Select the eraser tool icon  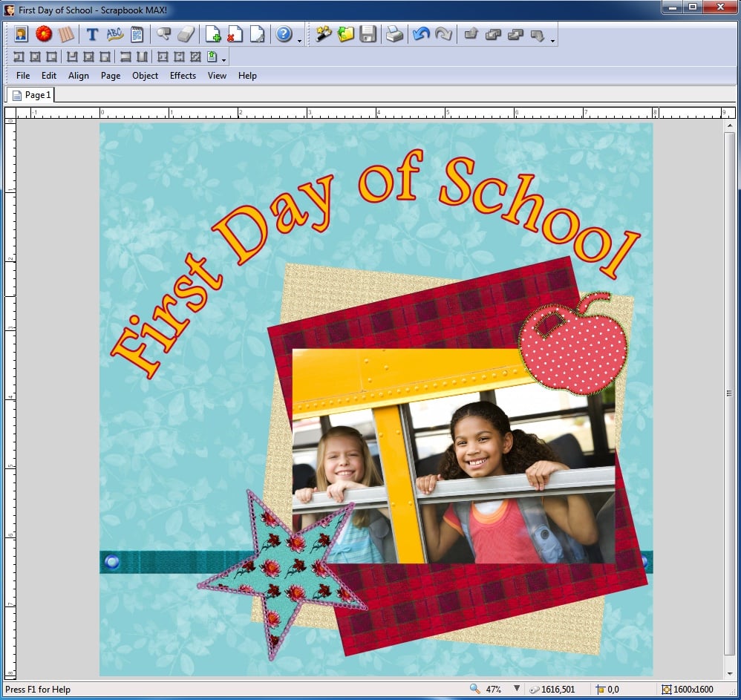point(186,34)
